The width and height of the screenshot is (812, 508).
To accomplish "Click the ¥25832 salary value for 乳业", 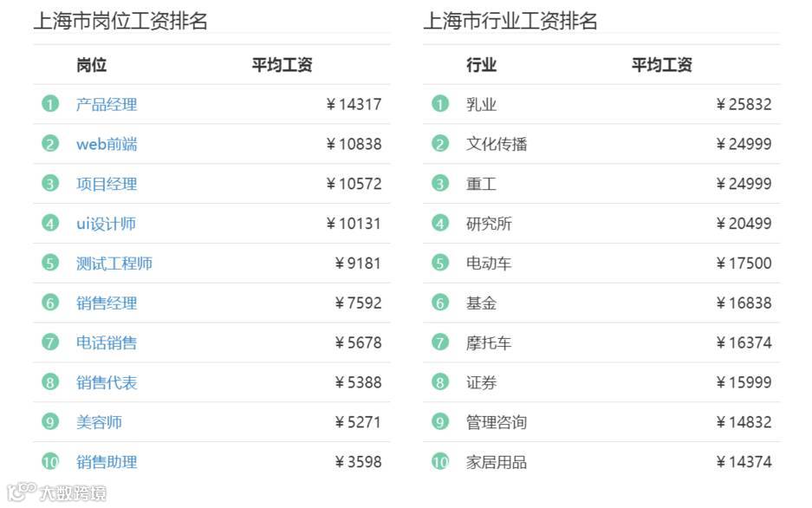I will (744, 105).
